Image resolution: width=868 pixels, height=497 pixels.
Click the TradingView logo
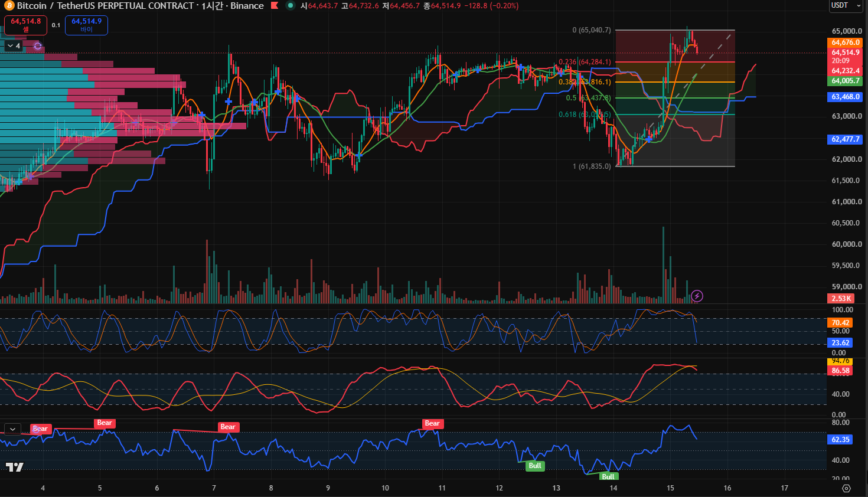point(15,467)
